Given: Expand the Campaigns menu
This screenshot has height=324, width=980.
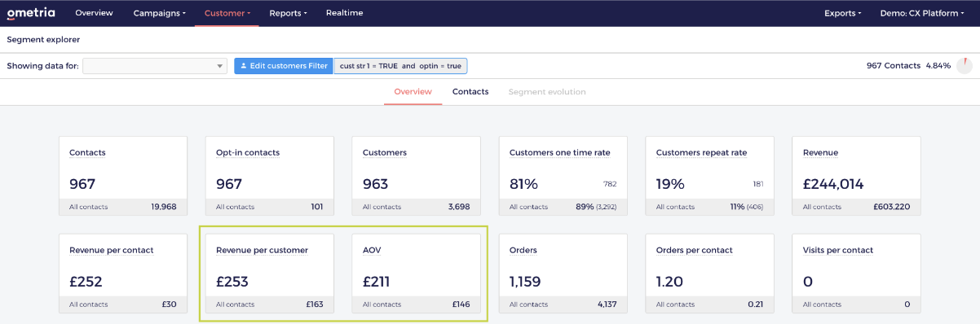Looking at the screenshot, I should 159,13.
